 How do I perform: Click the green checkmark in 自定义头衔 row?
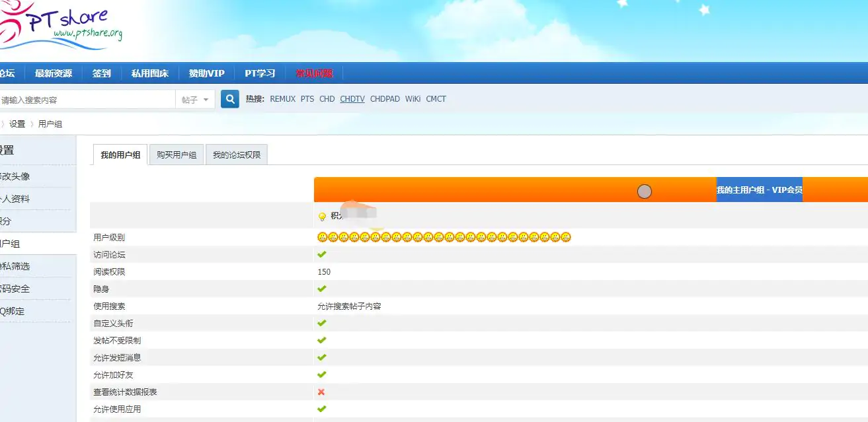pos(322,323)
